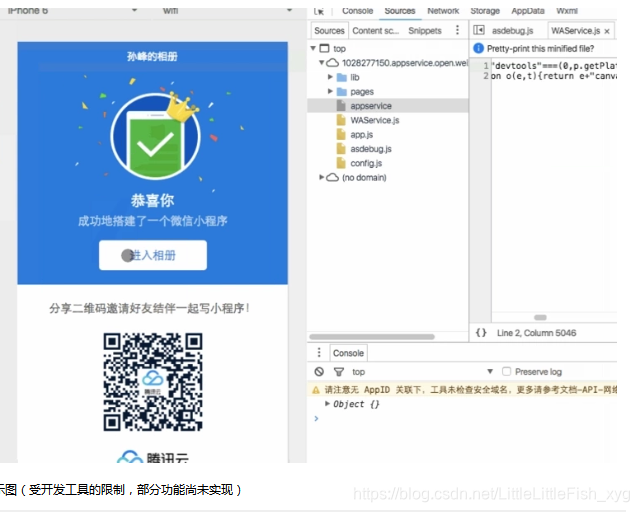
Task: Click the code editor horizontal scrollbar thumb
Action: (540, 317)
